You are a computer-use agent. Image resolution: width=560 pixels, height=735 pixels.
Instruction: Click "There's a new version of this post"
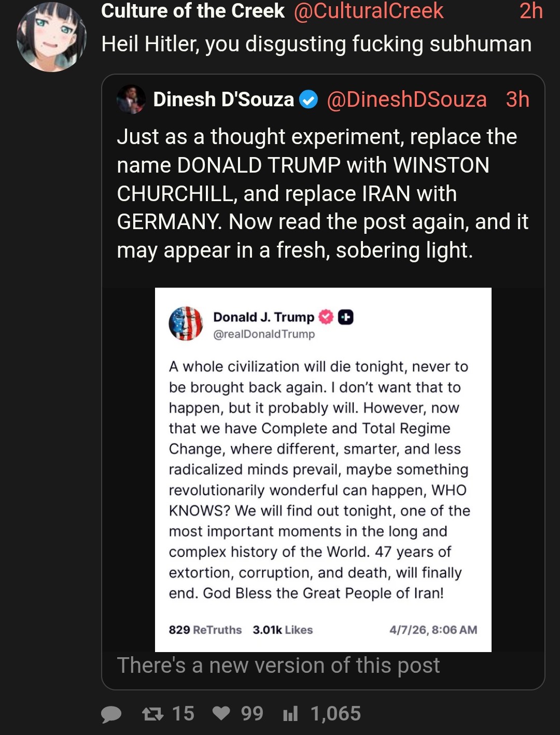pos(278,666)
